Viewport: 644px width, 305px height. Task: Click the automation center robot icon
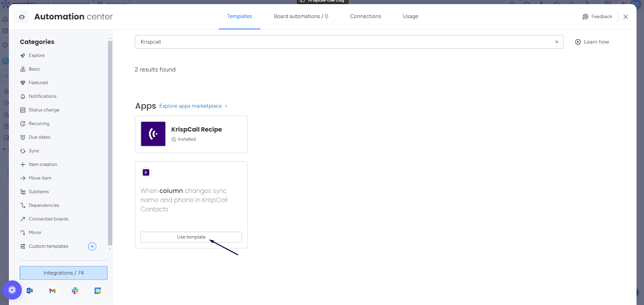click(x=22, y=17)
